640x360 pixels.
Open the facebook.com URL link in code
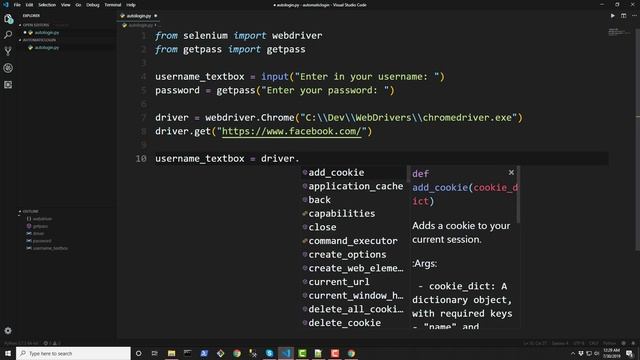291,131
